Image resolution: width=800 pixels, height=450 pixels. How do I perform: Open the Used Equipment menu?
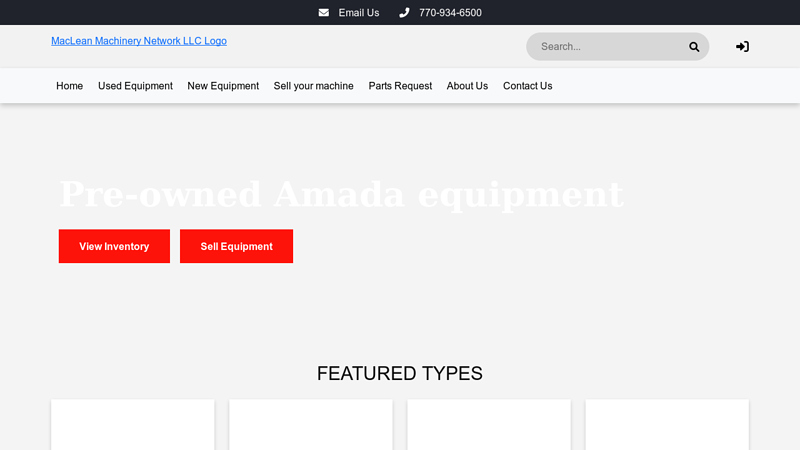click(135, 86)
